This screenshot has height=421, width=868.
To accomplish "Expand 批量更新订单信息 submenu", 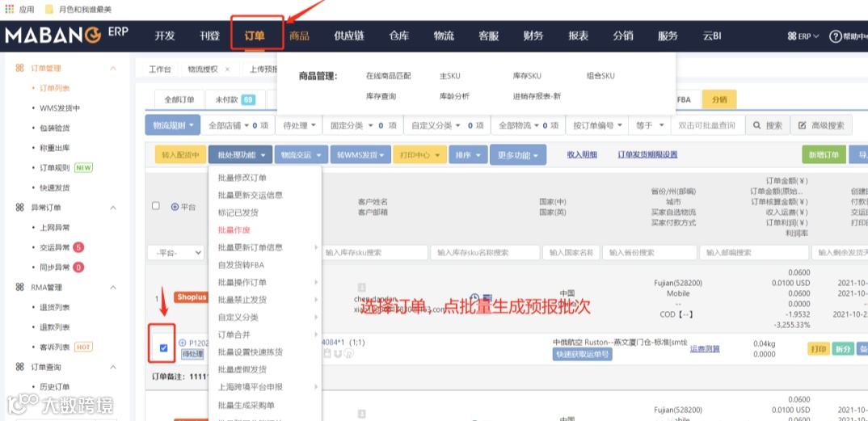I will tap(265, 247).
